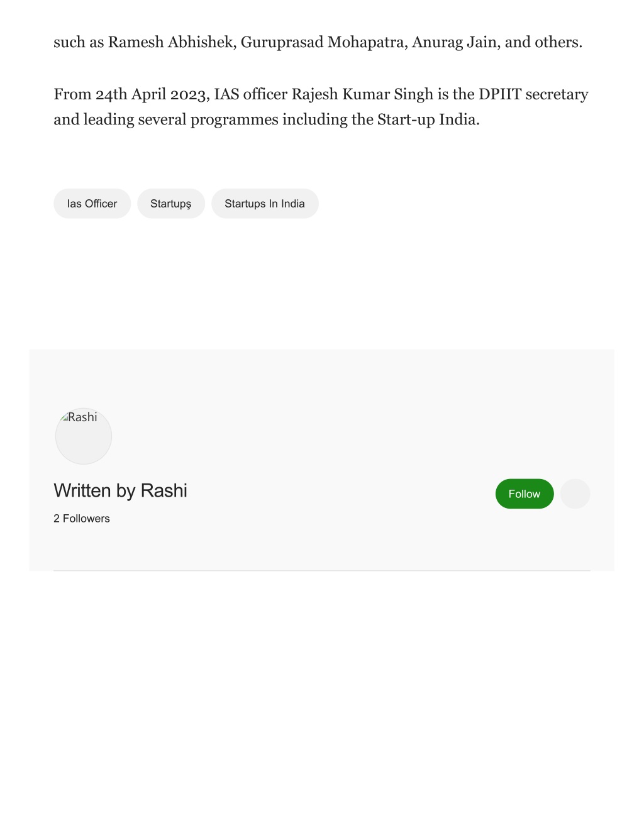Image resolution: width=644 pixels, height=833 pixels.
Task: Click the Rashi author avatar image
Action: point(84,436)
